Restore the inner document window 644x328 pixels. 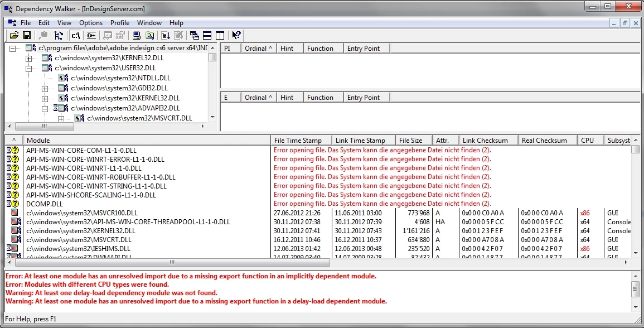624,23
